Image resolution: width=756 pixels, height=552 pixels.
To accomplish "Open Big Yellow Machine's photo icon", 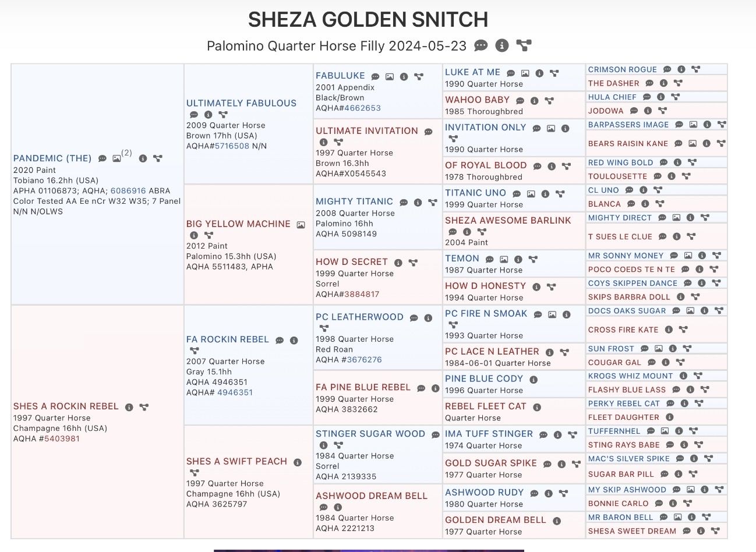I will click(301, 224).
